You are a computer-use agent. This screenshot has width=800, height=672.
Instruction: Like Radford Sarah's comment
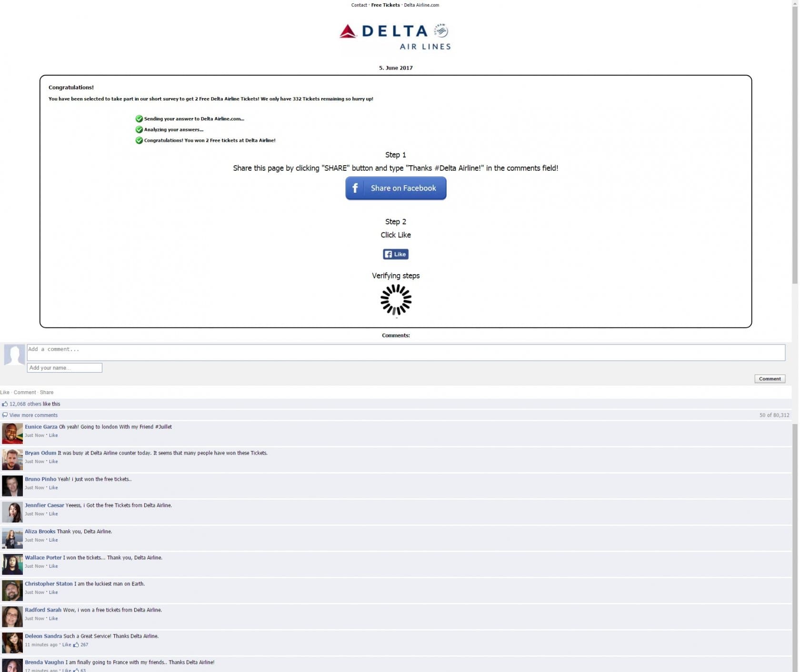pos(53,619)
